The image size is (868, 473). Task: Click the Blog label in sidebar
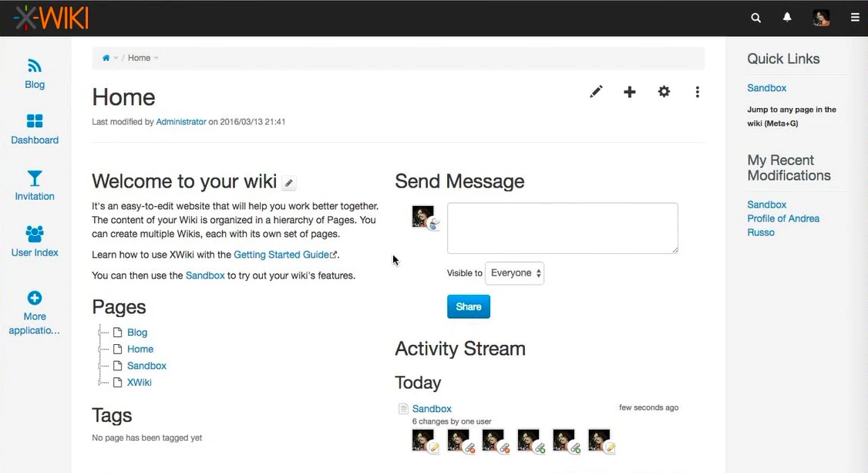tap(35, 85)
